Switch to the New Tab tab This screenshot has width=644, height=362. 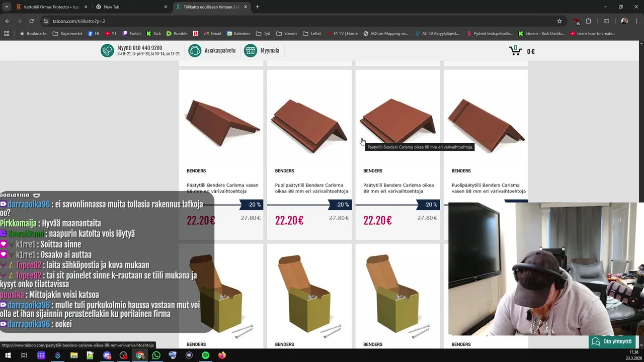[x=131, y=7]
